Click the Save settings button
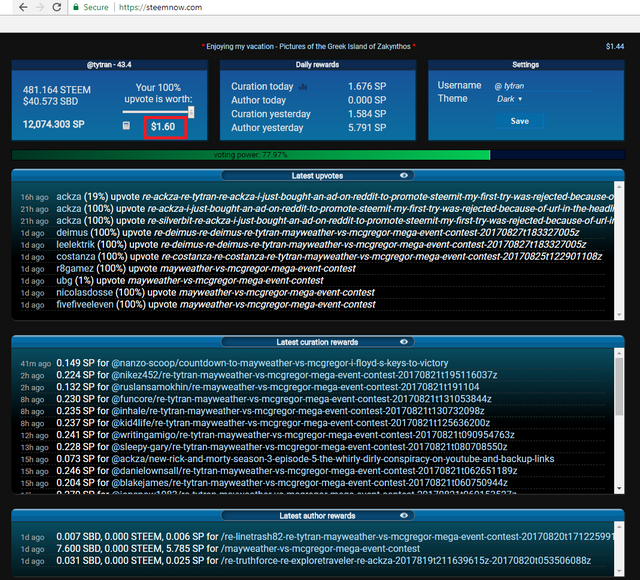The image size is (640, 580). point(519,121)
